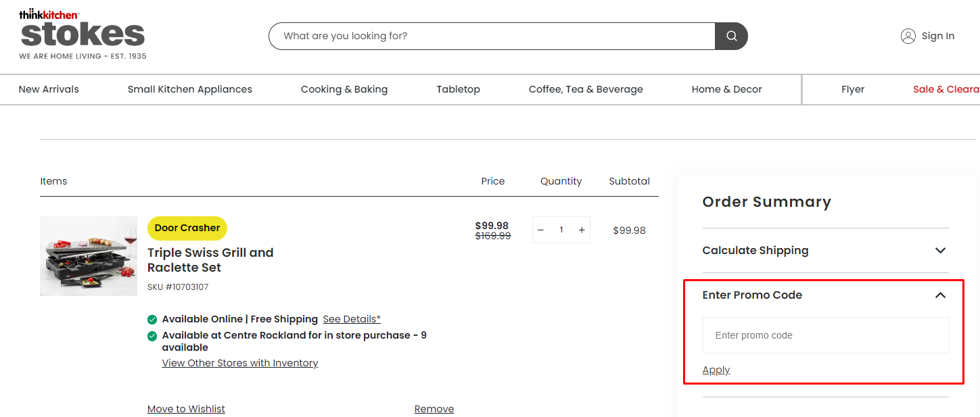
Task: Open Triple Swiss Grill product title
Action: tap(210, 260)
